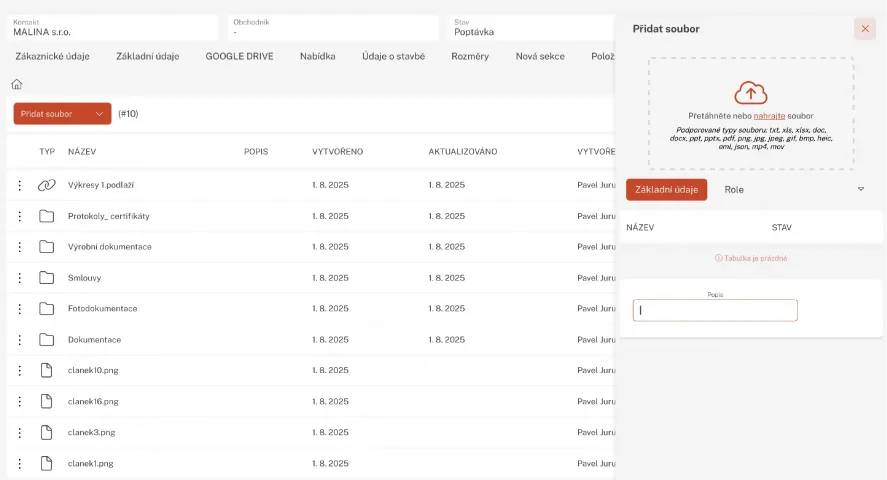Open the Výkresy 1.podlaží link icon

click(x=46, y=185)
